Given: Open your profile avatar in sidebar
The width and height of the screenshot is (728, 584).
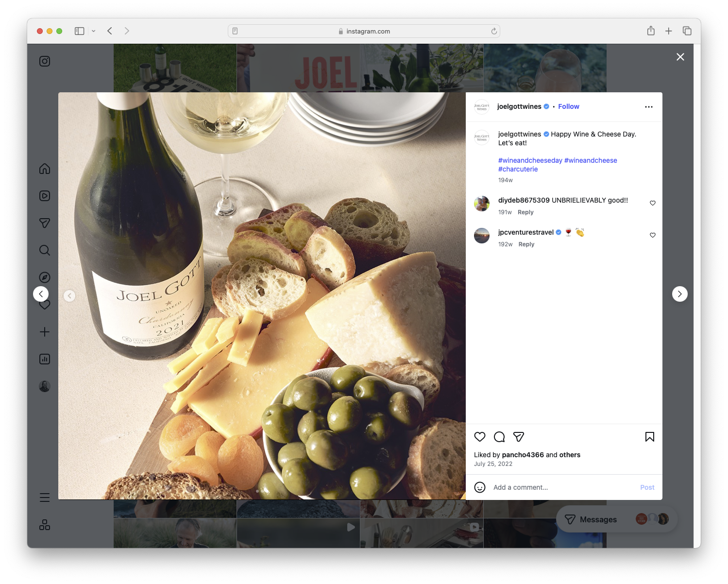Looking at the screenshot, I should click(45, 386).
